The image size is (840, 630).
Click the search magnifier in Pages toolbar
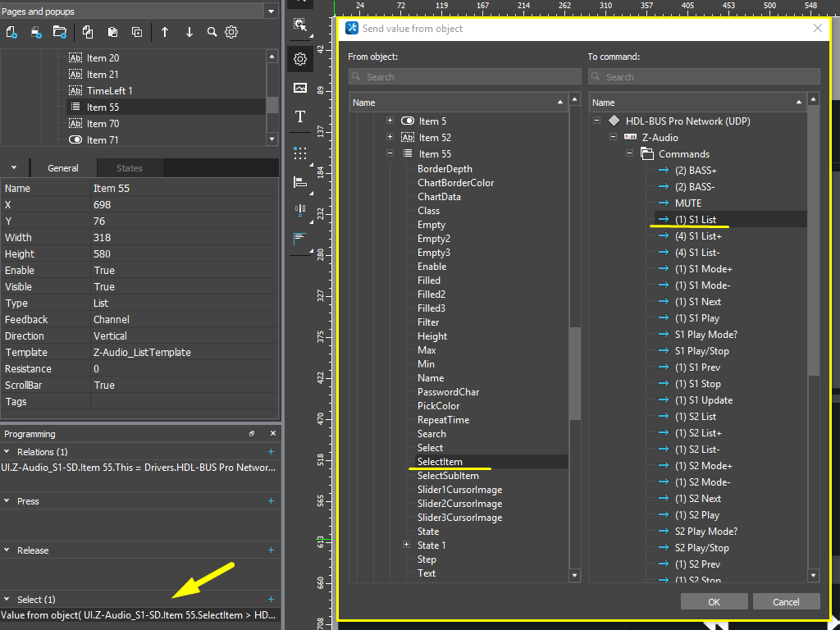click(212, 32)
